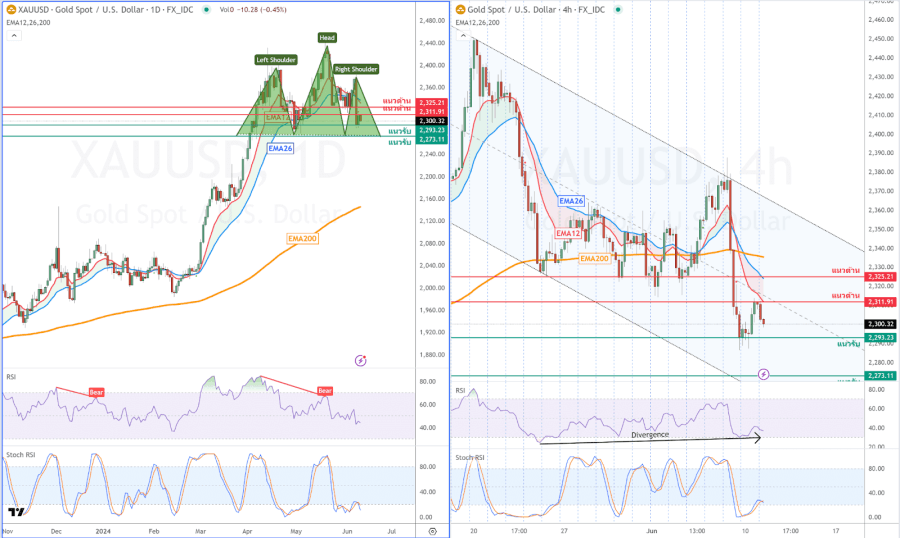This screenshot has height=538, width=900.
Task: Click the time axis settings icon on the 1D chart
Action: (x=432, y=531)
